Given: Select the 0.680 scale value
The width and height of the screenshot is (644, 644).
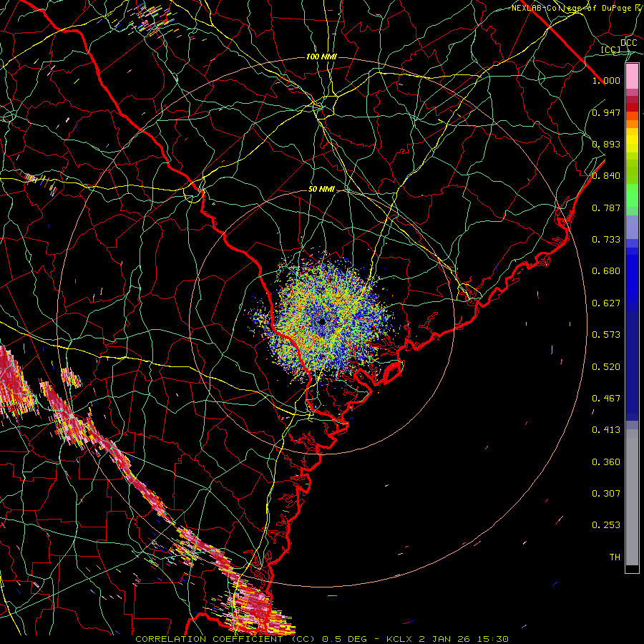Looking at the screenshot, I should [x=606, y=271].
